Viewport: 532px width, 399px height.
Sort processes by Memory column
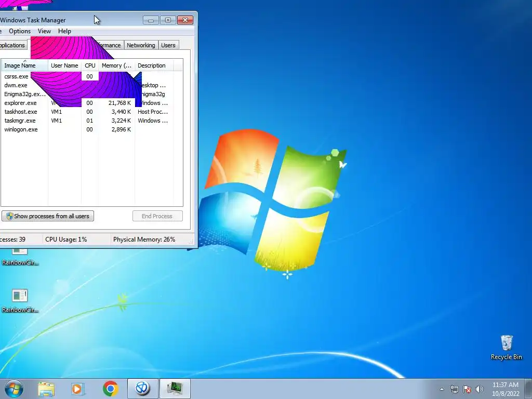[x=116, y=65]
